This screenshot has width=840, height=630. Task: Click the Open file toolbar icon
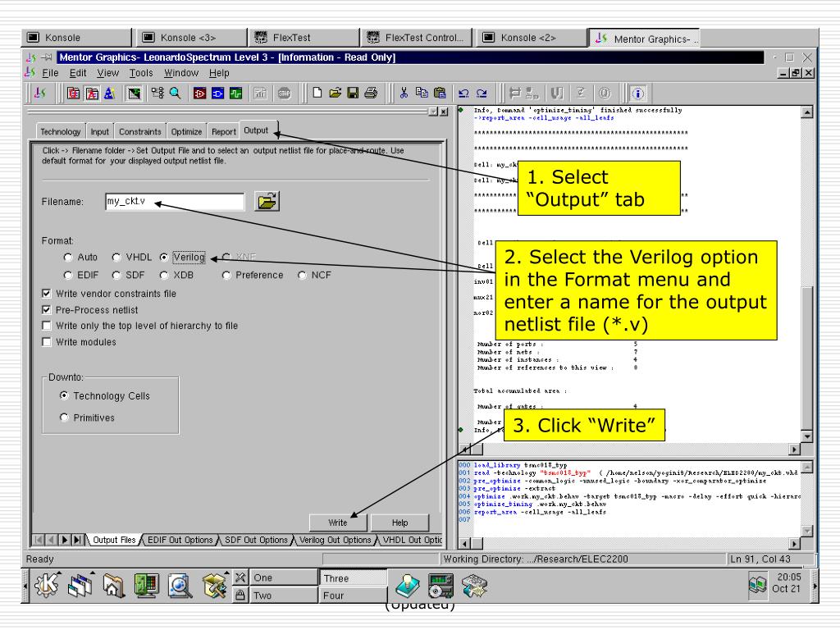tap(336, 94)
